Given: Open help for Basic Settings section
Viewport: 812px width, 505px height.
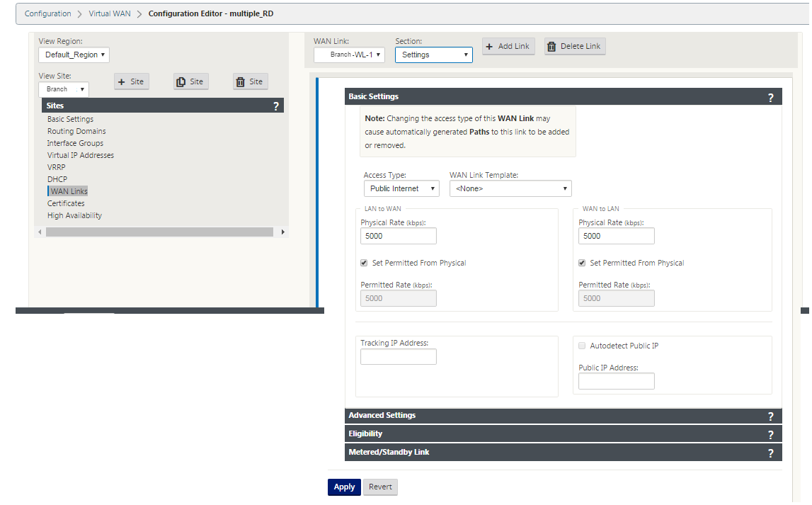Looking at the screenshot, I should tap(770, 97).
